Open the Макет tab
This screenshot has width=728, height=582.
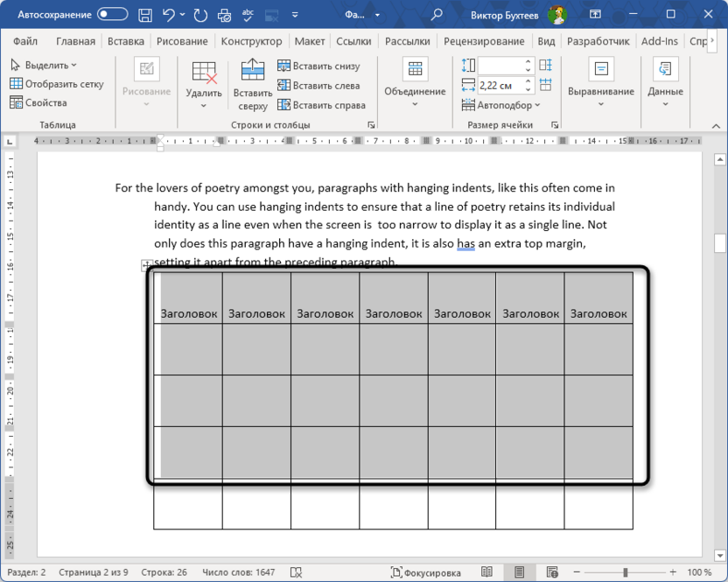[x=310, y=41]
